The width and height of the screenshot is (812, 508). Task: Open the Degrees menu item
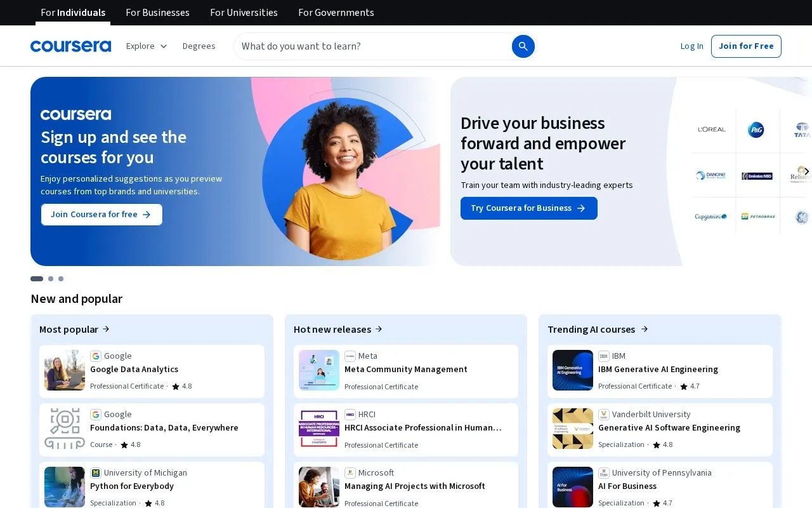(x=199, y=46)
